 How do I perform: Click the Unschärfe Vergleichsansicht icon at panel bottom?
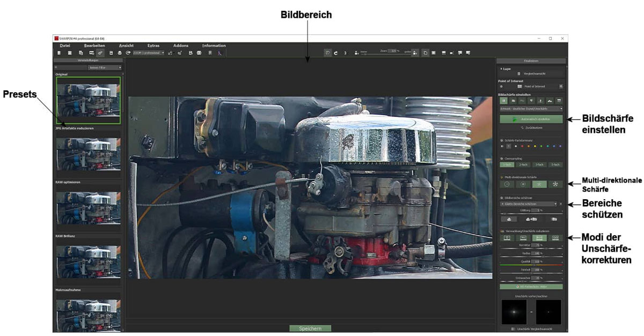(513, 328)
